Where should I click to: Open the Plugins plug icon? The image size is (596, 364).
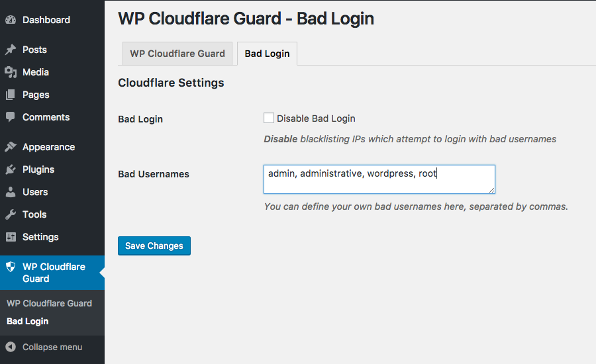coord(11,169)
